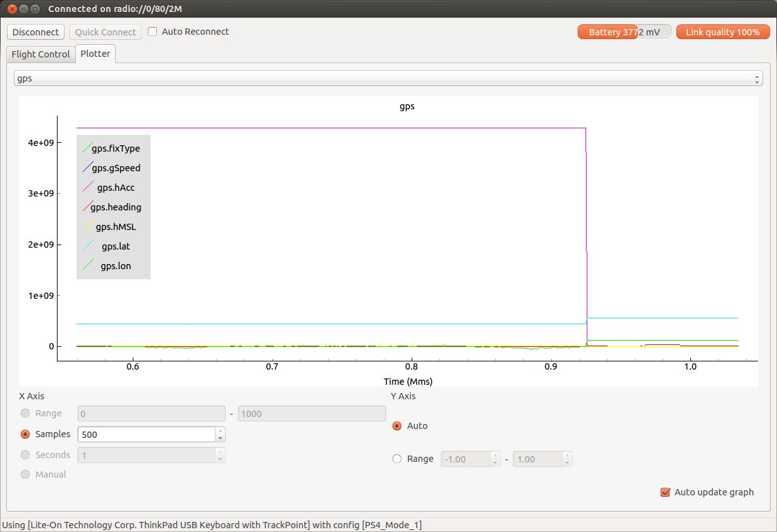Click the Battery level progress bar

pos(624,32)
